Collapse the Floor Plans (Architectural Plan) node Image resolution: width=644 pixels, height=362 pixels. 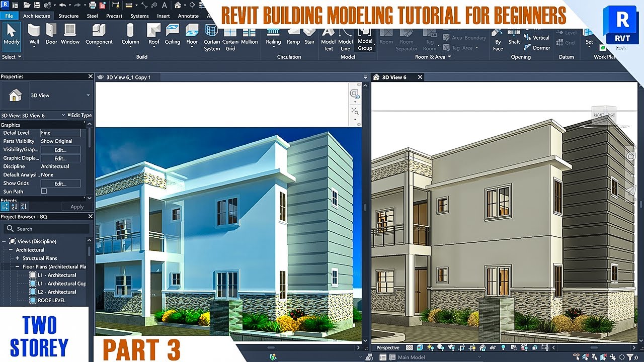tap(18, 267)
